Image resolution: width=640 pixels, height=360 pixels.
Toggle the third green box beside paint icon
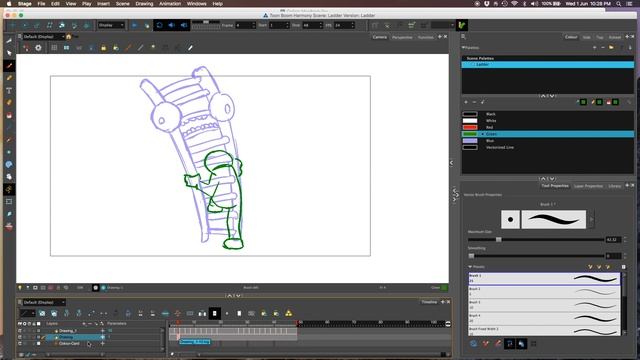615,102
